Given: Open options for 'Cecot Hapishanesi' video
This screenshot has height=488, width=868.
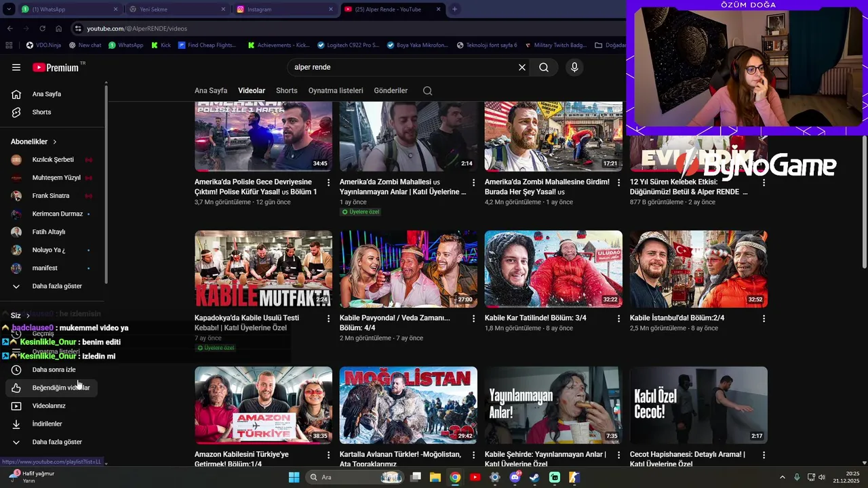Looking at the screenshot, I should pyautogui.click(x=764, y=455).
